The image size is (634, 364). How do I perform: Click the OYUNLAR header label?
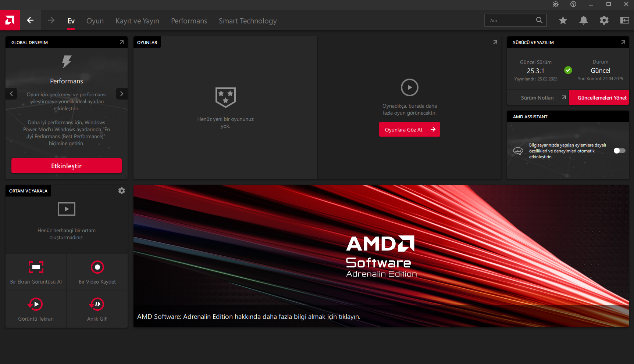[x=147, y=43]
